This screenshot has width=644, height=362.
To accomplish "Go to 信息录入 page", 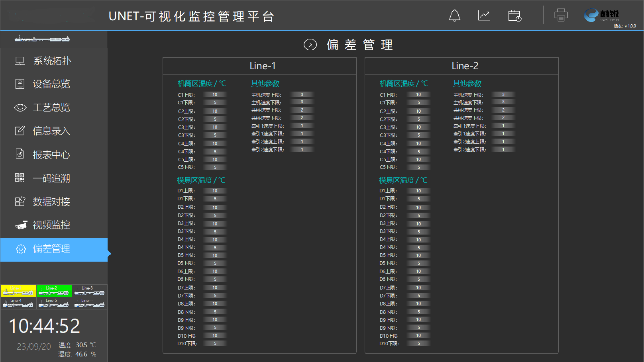I will click(51, 131).
